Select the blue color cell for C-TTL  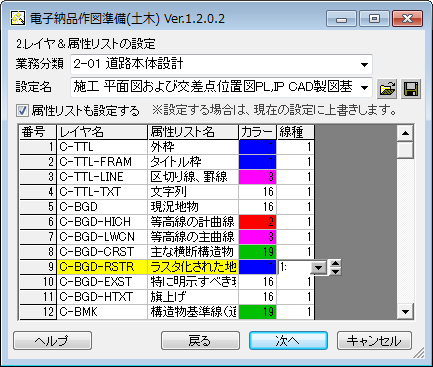257,147
